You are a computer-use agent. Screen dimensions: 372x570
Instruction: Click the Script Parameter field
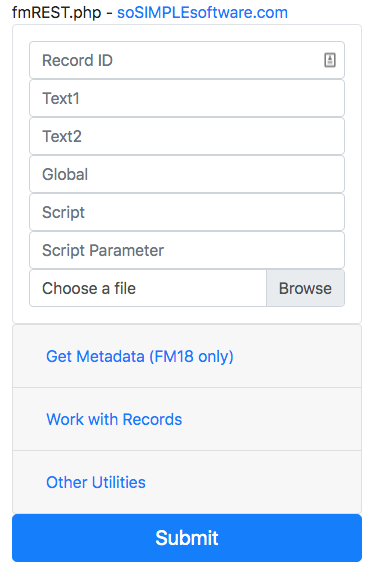(187, 250)
